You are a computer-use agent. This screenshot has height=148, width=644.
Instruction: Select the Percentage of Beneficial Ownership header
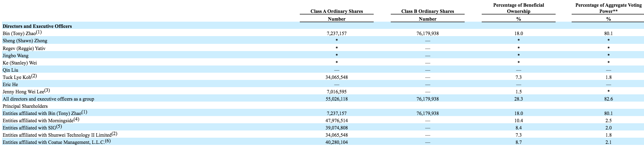pos(518,8)
